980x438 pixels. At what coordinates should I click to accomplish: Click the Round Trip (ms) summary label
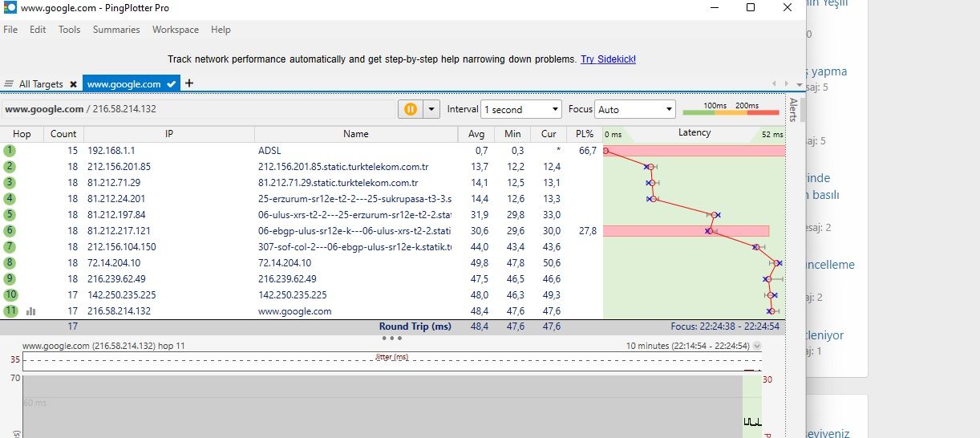pyautogui.click(x=415, y=326)
